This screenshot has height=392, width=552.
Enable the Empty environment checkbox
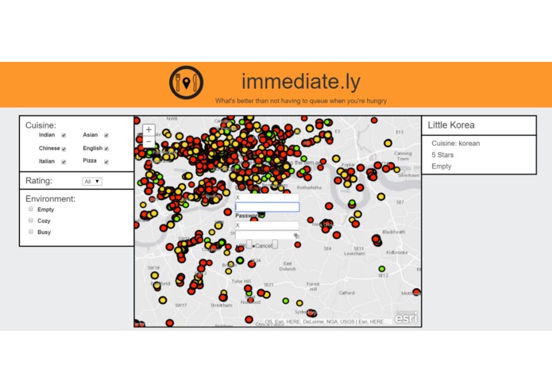point(31,209)
